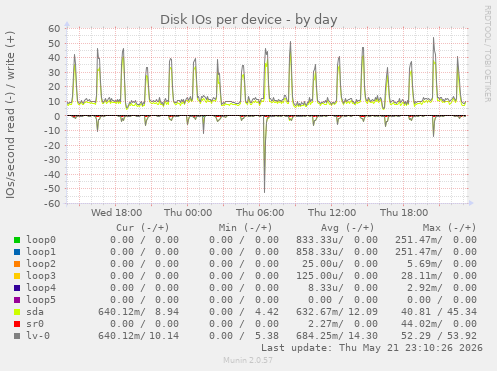
Task: Select the loop1 legend label
Action: pos(41,252)
